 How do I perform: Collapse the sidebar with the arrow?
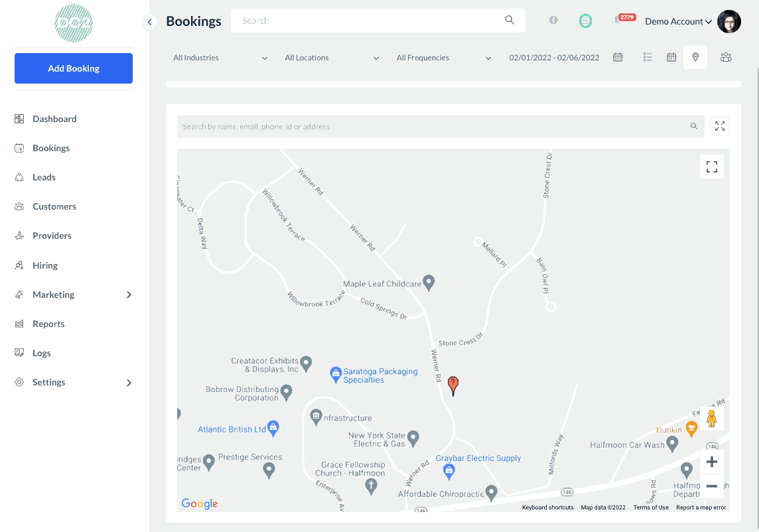coord(149,22)
